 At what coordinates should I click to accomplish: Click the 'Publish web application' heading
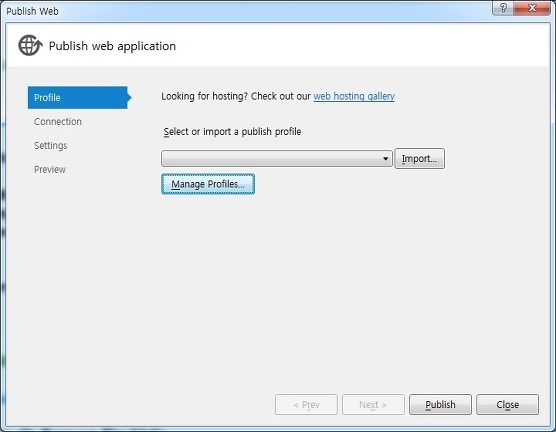112,46
